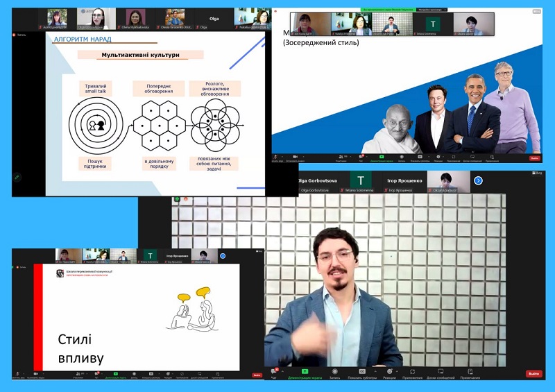Show next participants with the blue arrow button
The width and height of the screenshot is (555, 392).
click(478, 180)
